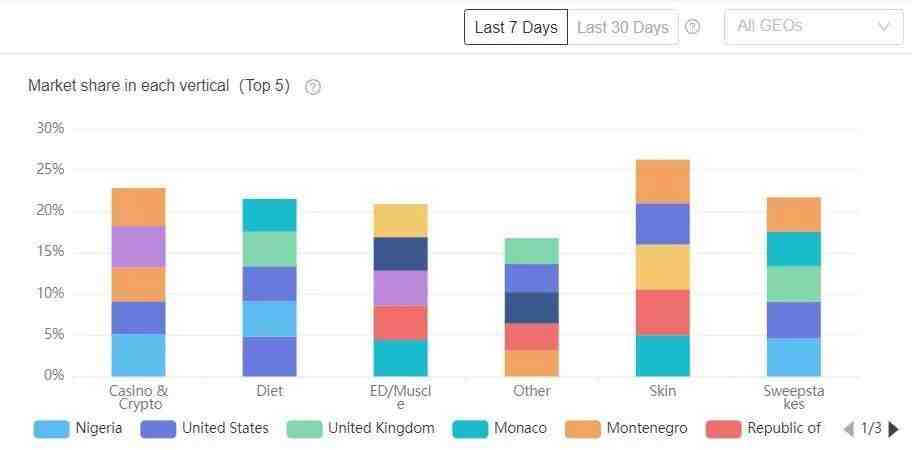Click red segment in ED/Muscle bar
912x450 pixels.
pos(400,323)
